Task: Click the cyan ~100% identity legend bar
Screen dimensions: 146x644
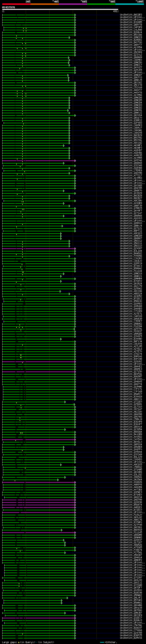Action: 130,4
